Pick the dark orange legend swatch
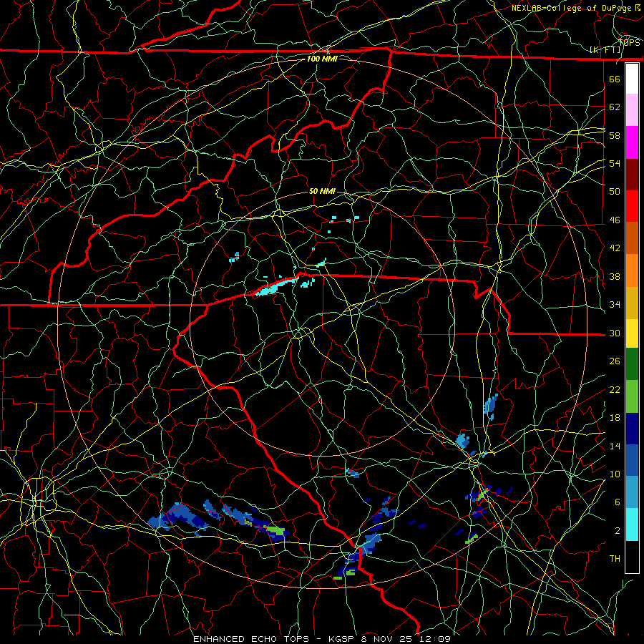644x644 pixels. point(632,238)
